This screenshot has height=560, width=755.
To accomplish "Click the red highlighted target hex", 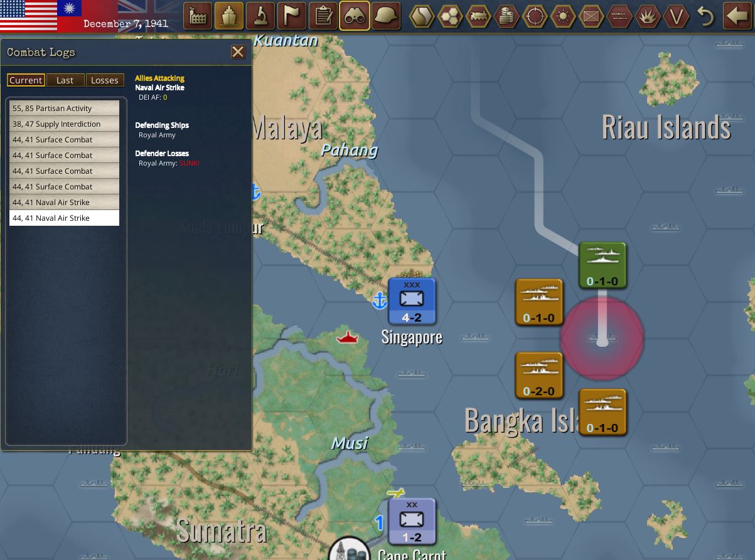I will click(602, 338).
